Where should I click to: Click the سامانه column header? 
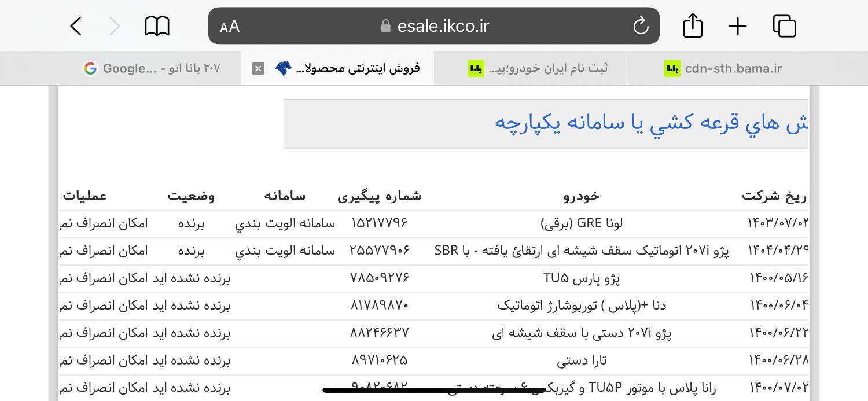[285, 196]
